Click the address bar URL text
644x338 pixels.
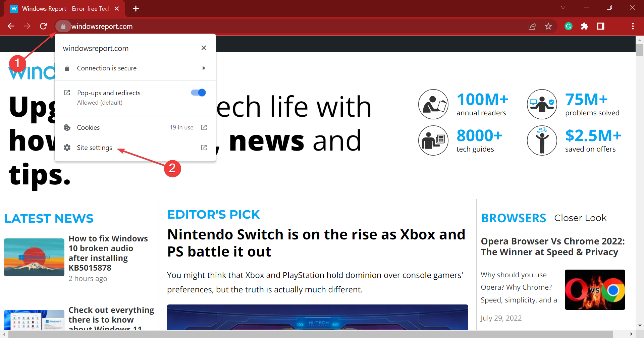point(102,26)
